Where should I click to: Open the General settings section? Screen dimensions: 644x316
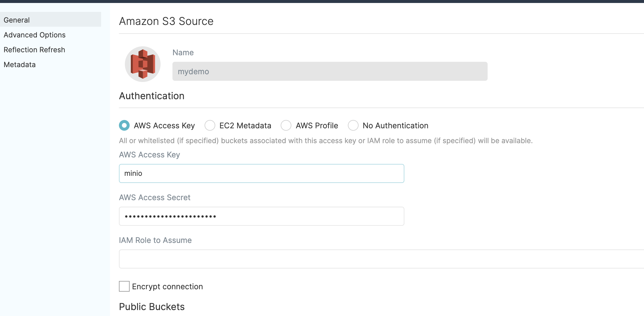pos(51,20)
